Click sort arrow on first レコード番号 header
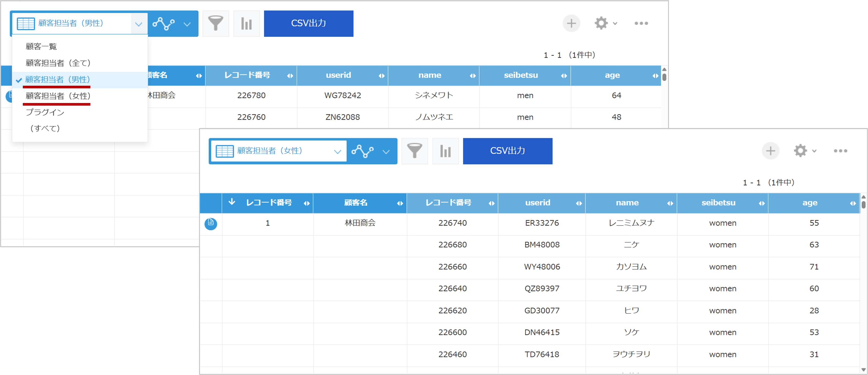This screenshot has height=375, width=868. [x=231, y=202]
